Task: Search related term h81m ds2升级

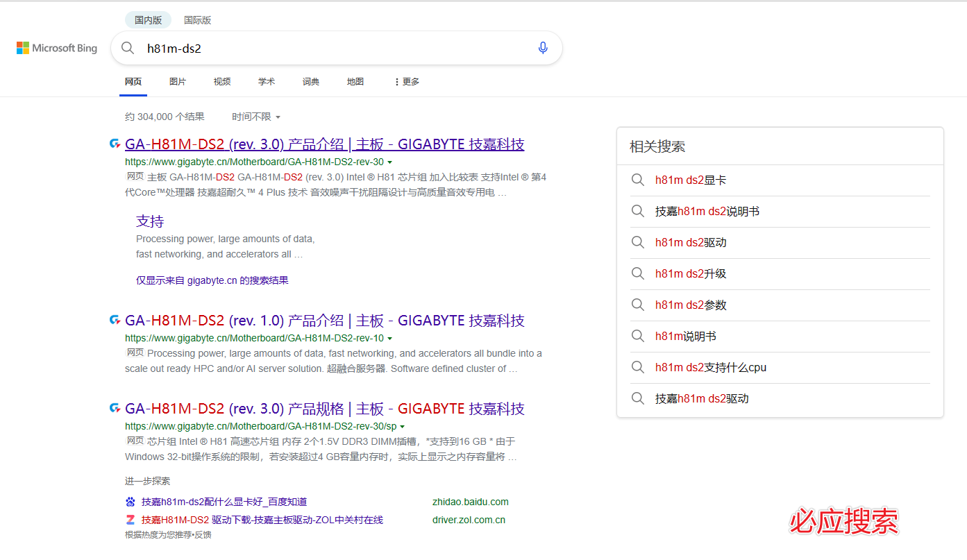Action: coord(691,274)
